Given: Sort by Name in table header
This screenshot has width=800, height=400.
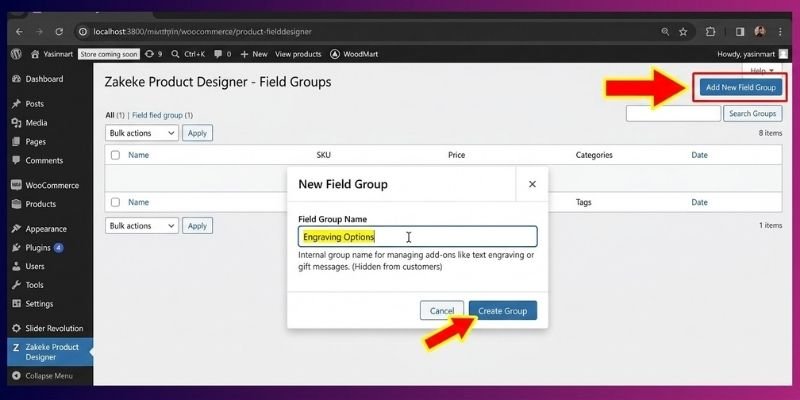Looking at the screenshot, I should 138,155.
